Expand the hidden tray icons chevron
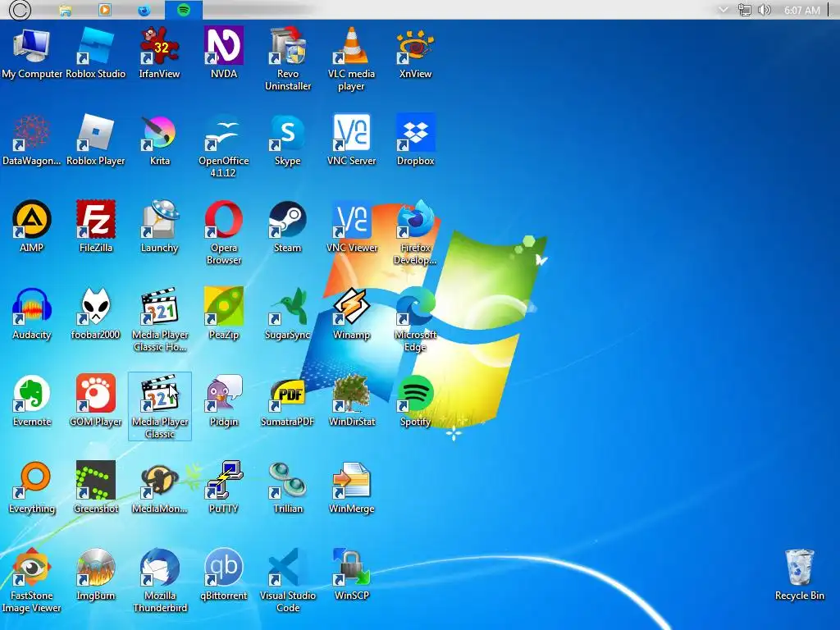 point(724,10)
